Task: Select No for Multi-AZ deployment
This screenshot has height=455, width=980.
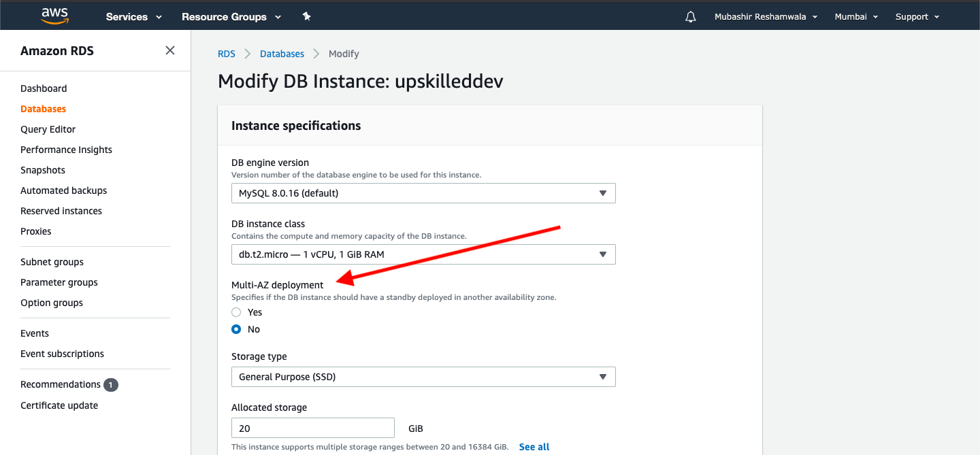Action: pyautogui.click(x=236, y=329)
